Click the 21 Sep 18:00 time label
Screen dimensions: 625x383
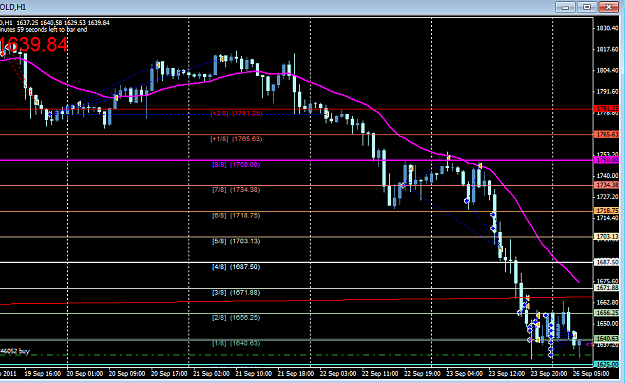[x=296, y=374]
